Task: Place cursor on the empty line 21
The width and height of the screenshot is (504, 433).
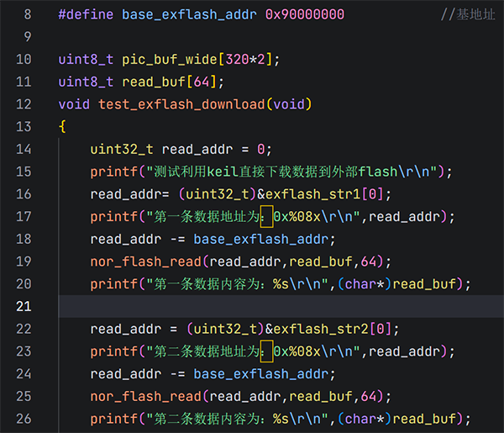Action: tap(252, 306)
